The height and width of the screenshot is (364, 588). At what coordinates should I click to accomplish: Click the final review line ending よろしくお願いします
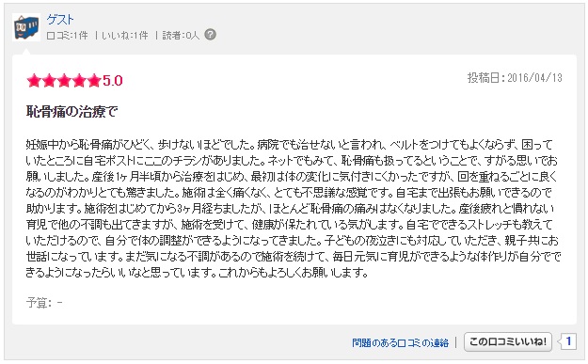(198, 273)
